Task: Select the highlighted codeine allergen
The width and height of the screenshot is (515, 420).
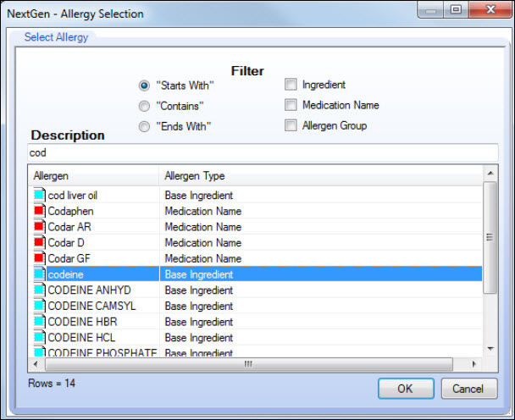Action: click(66, 274)
